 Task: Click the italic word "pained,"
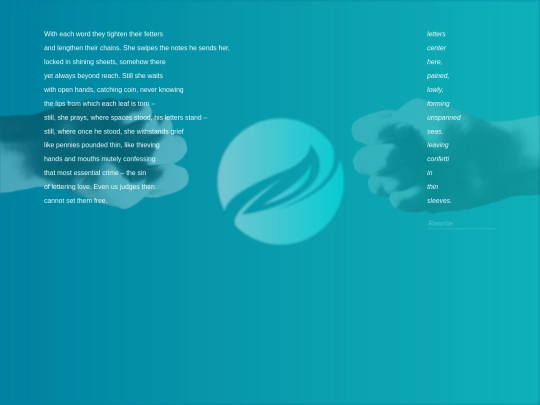[438, 76]
